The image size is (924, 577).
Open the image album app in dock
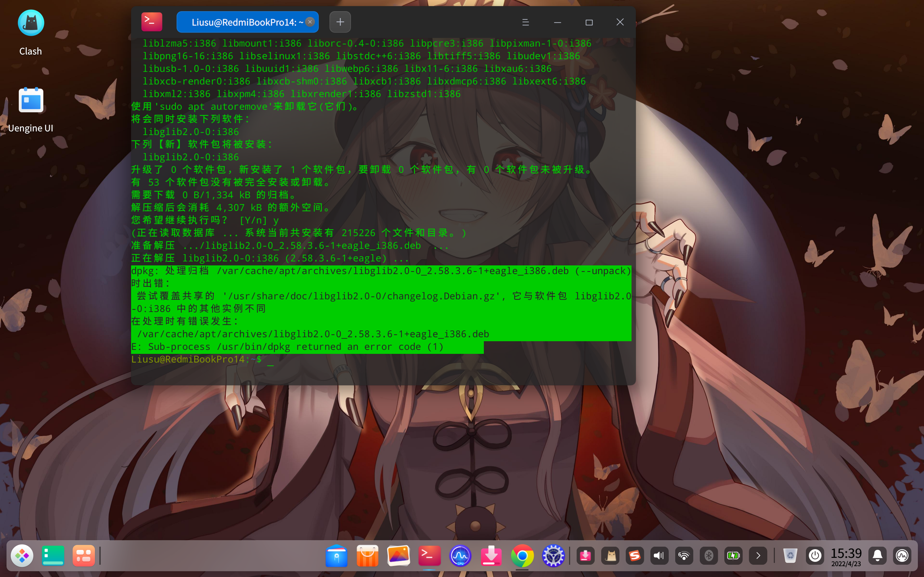tap(398, 556)
